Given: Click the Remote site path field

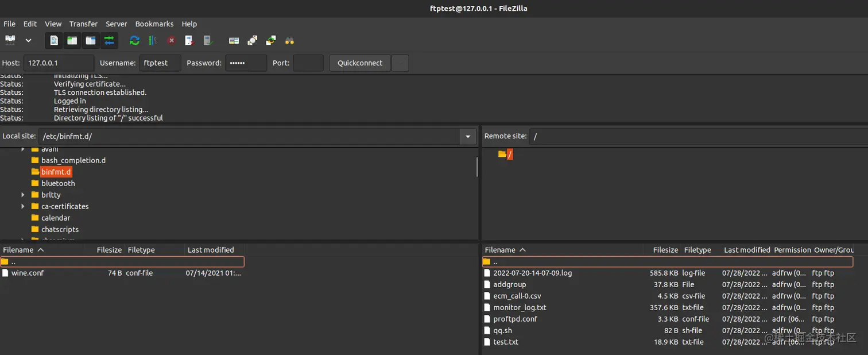Looking at the screenshot, I should pyautogui.click(x=699, y=136).
